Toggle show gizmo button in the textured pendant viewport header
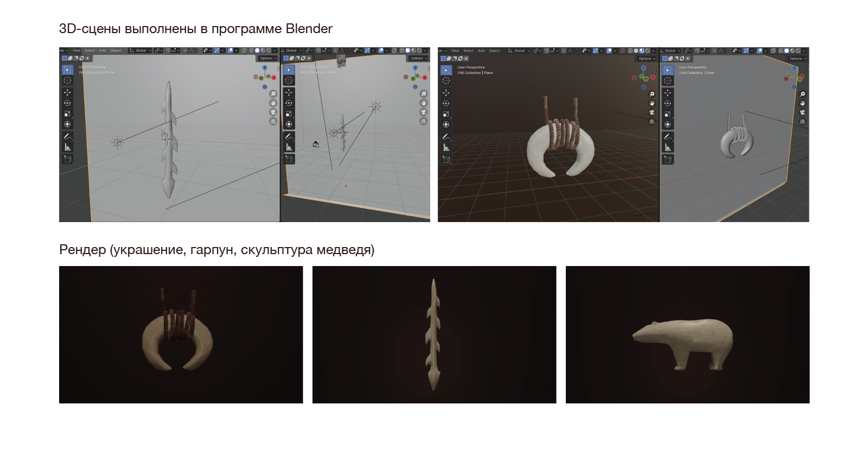Image resolution: width=868 pixels, height=455 pixels. pos(596,50)
